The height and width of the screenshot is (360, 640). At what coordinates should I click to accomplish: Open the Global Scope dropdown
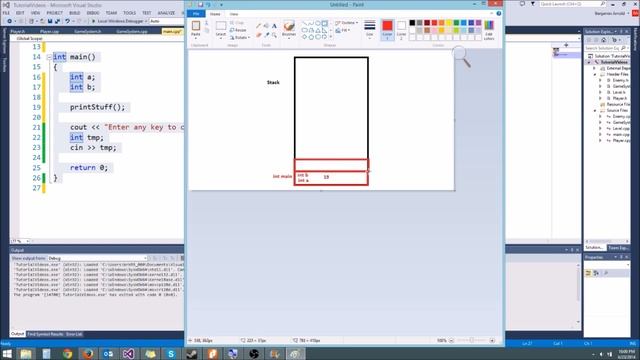pos(98,38)
